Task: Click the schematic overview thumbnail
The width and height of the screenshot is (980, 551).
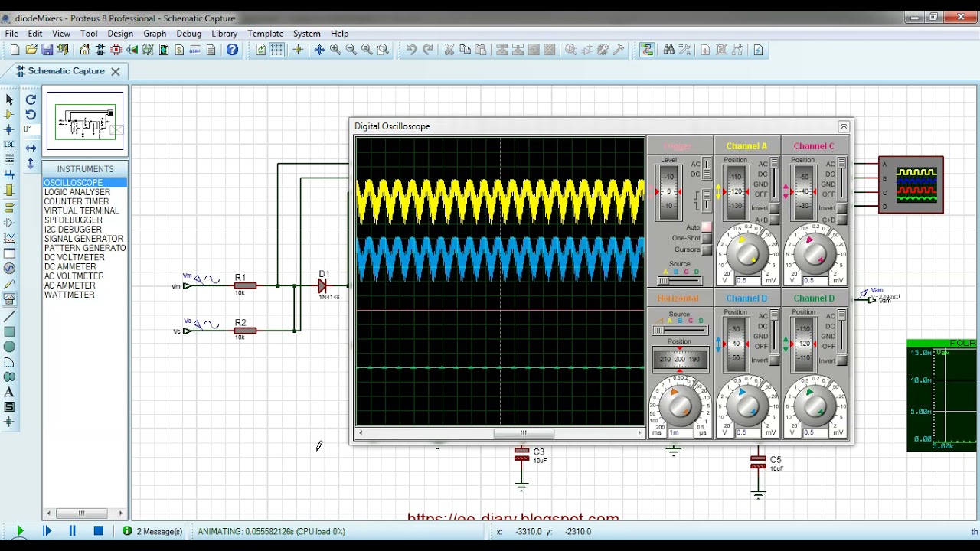Action: pos(85,121)
